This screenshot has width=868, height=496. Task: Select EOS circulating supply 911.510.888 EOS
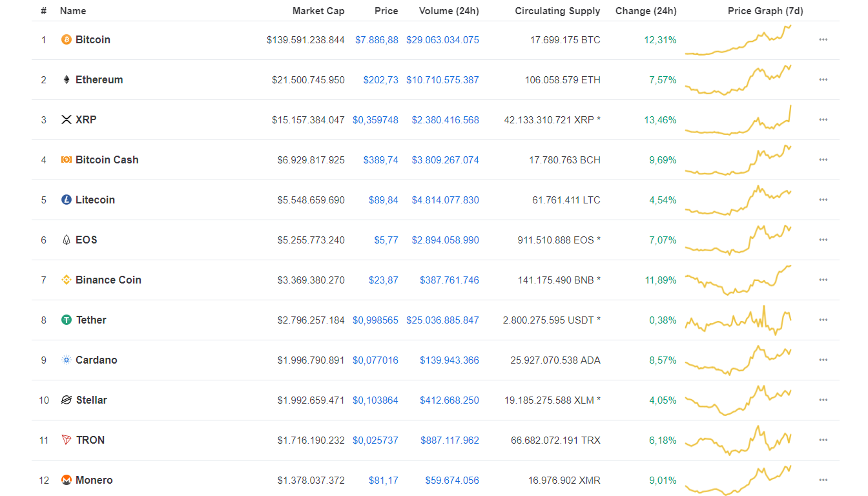(559, 240)
